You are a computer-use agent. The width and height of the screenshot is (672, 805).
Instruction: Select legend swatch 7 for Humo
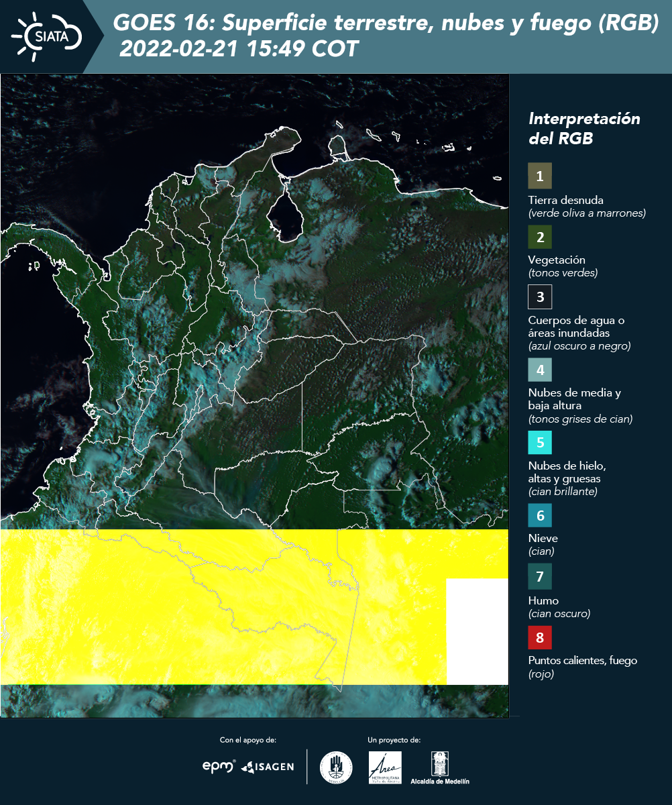coord(540,576)
